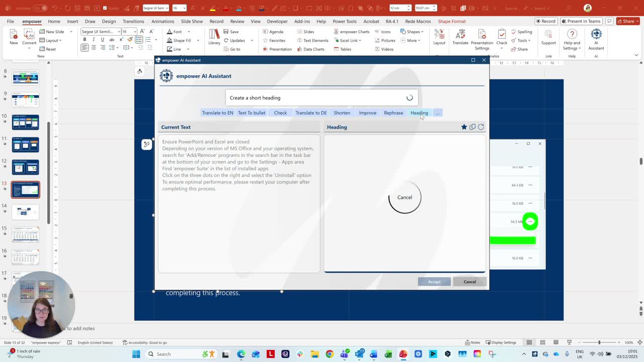The image size is (644, 362).
Task: Toggle Bold formatting
Action: (x=85, y=40)
